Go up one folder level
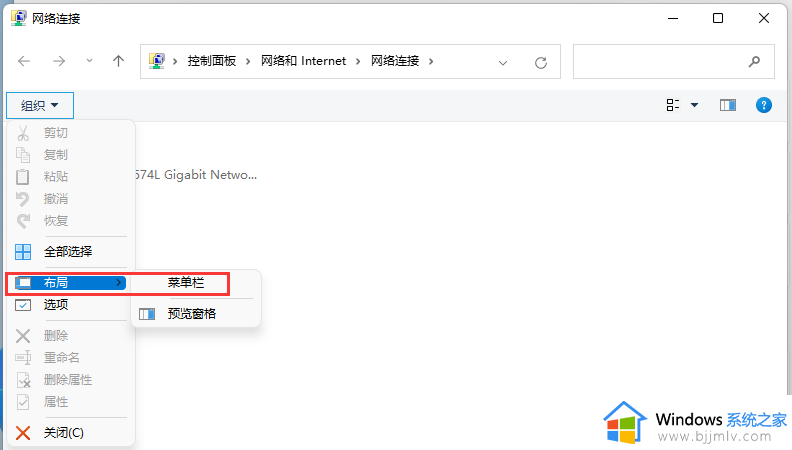 (118, 61)
